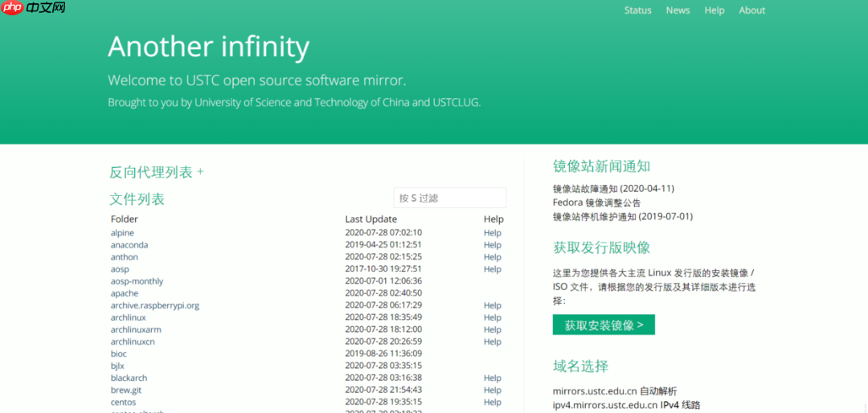This screenshot has width=868, height=413.
Task: Click the 域名选择 heading
Action: coord(581,366)
